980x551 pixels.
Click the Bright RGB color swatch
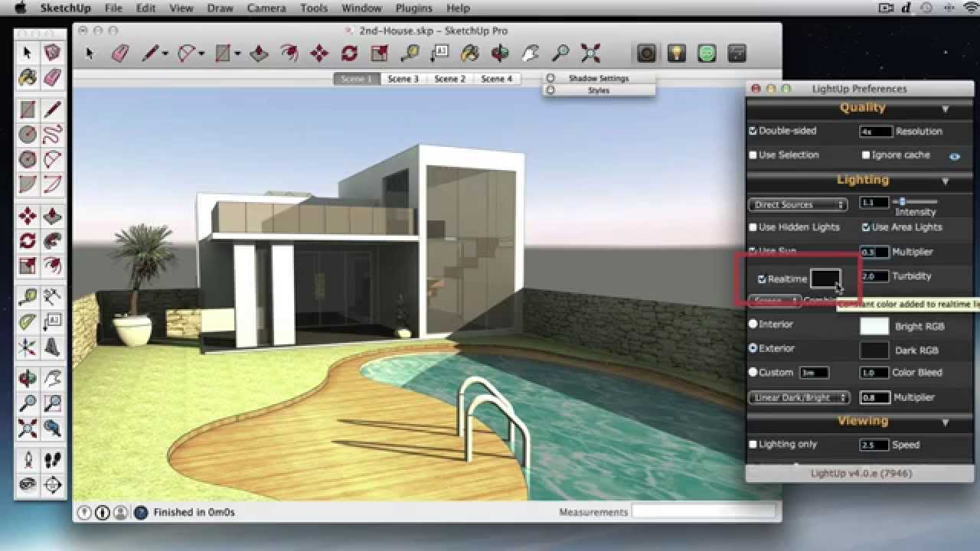874,326
